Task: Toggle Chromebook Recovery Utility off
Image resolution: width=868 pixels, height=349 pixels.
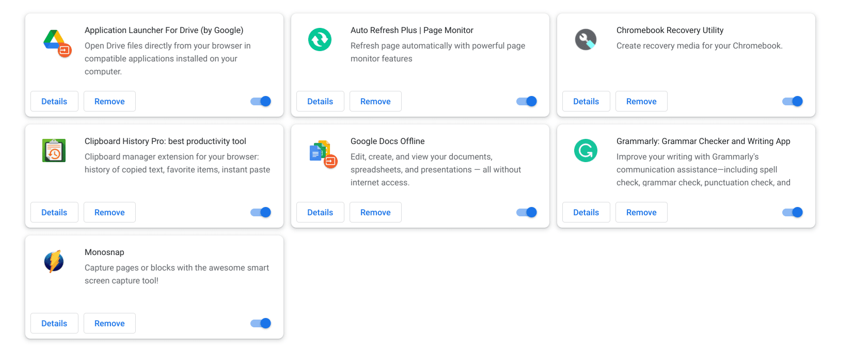Action: (x=793, y=101)
